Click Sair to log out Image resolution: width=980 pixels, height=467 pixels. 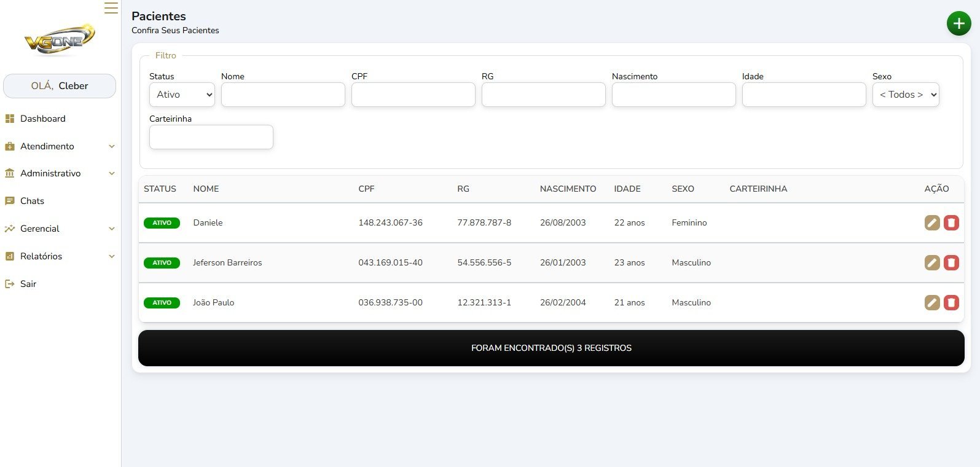pos(28,284)
